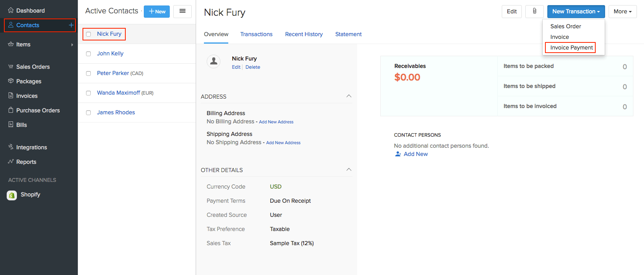Click the Reports chart icon
Viewport: 644px width, 275px height.
click(11, 161)
